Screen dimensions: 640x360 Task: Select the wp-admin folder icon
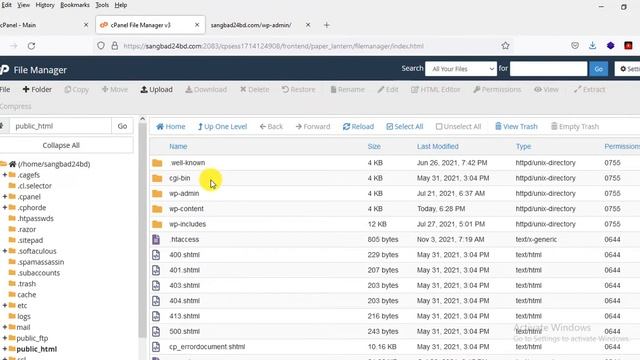click(157, 193)
